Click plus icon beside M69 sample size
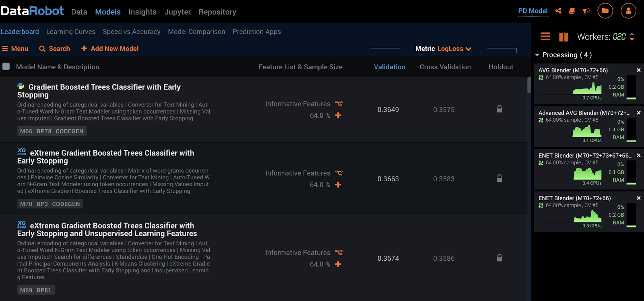 338,264
